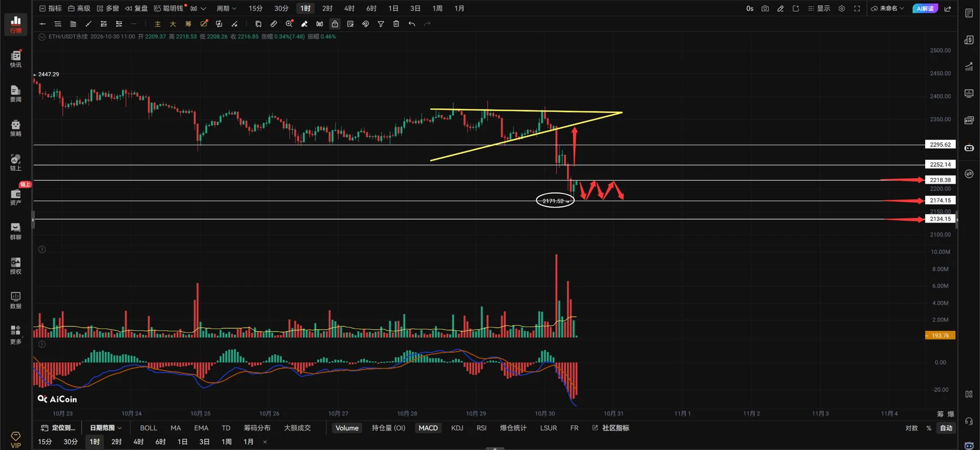Click the AI解读 button
The width and height of the screenshot is (980, 450).
925,9
